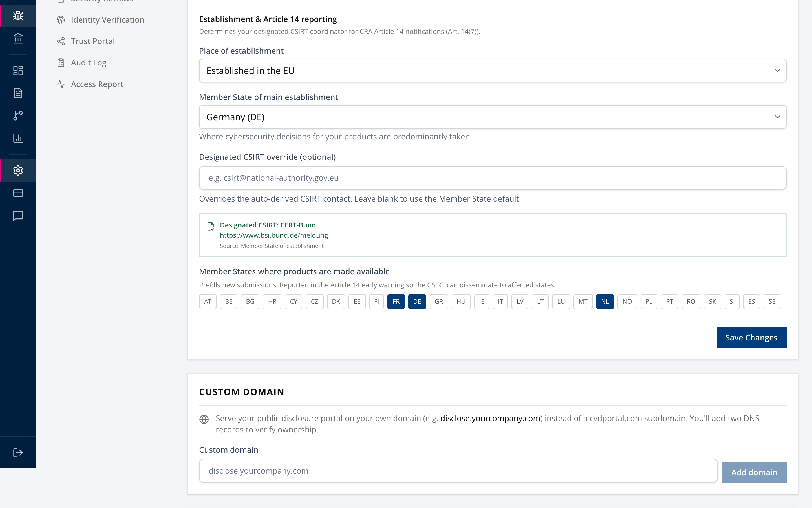Click the share icon beside Trust Portal

[x=61, y=41]
